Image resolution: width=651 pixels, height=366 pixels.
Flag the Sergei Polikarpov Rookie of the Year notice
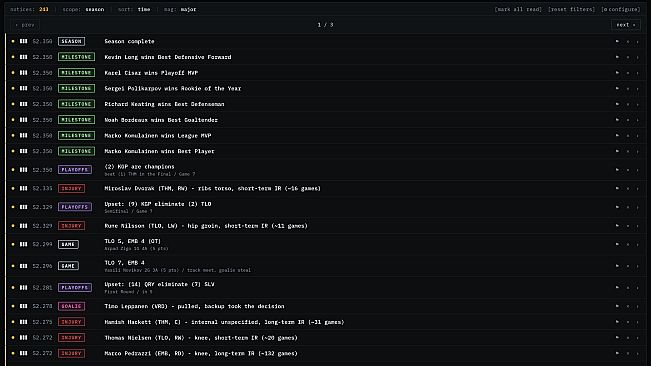click(x=617, y=88)
